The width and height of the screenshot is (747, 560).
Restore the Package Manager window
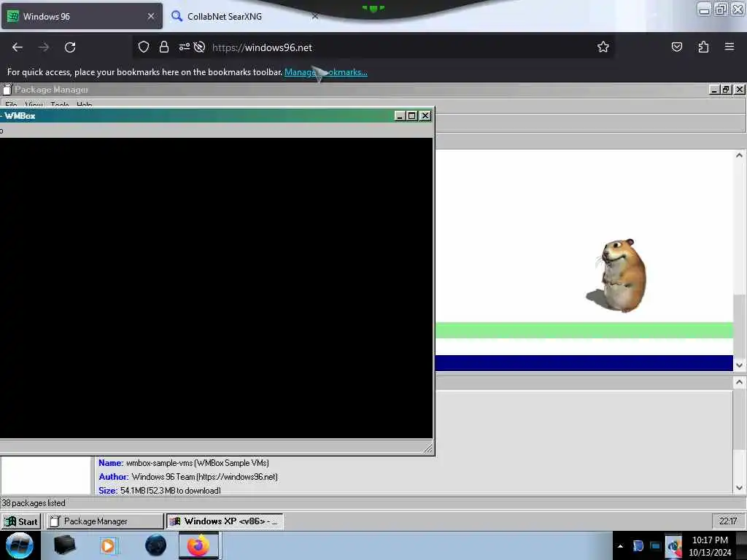tap(727, 90)
